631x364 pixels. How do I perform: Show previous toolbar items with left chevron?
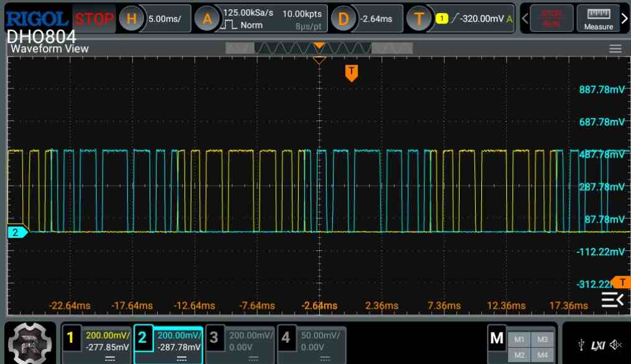click(x=524, y=19)
